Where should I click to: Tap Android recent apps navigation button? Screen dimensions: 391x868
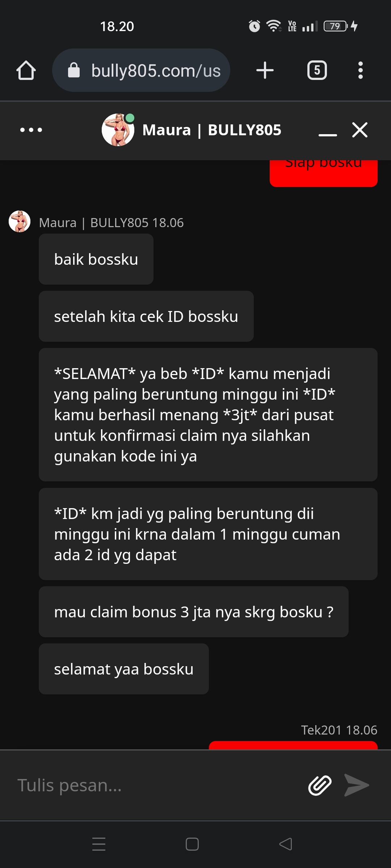tap(99, 844)
